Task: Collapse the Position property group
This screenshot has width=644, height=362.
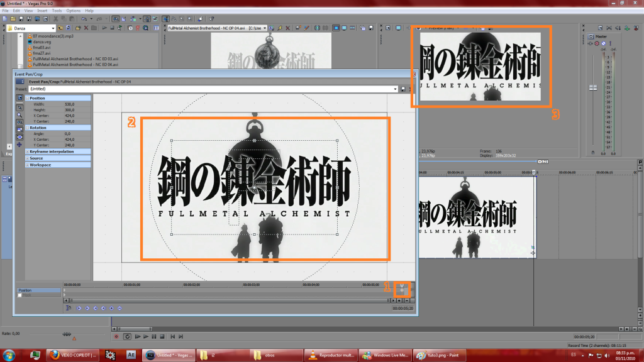Action: [x=28, y=99]
